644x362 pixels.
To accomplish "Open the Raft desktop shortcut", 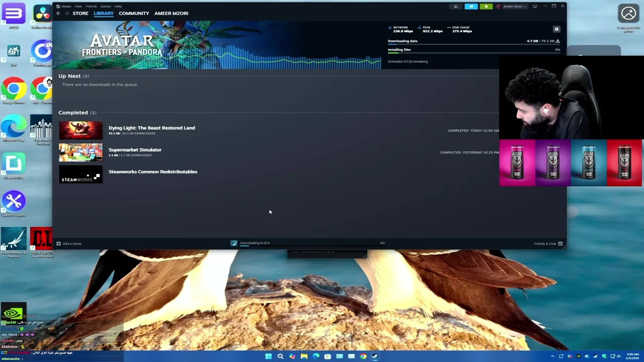I will pyautogui.click(x=14, y=54).
